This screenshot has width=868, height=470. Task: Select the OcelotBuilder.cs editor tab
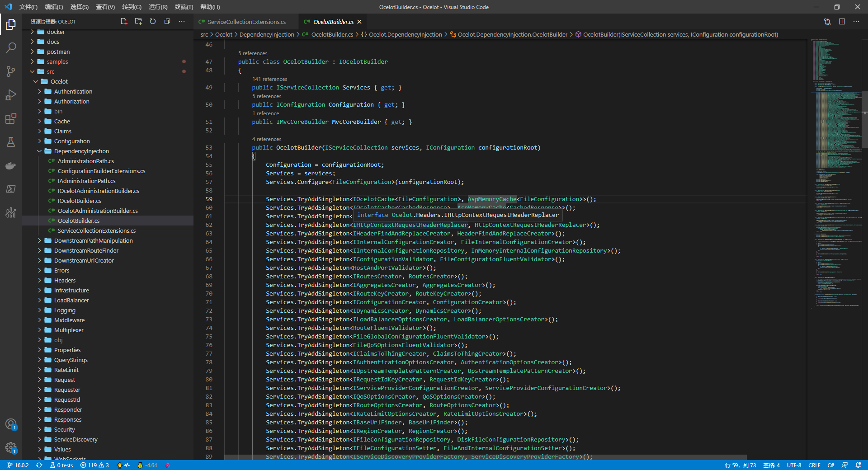333,22
